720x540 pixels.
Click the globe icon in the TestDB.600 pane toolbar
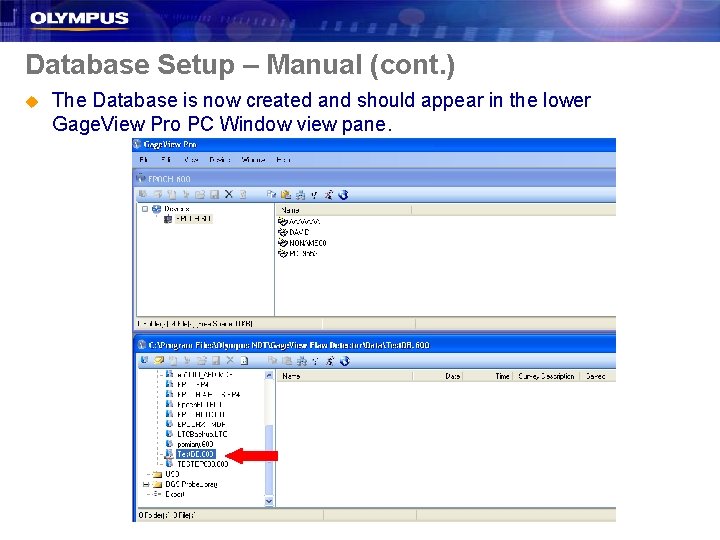[x=345, y=361]
